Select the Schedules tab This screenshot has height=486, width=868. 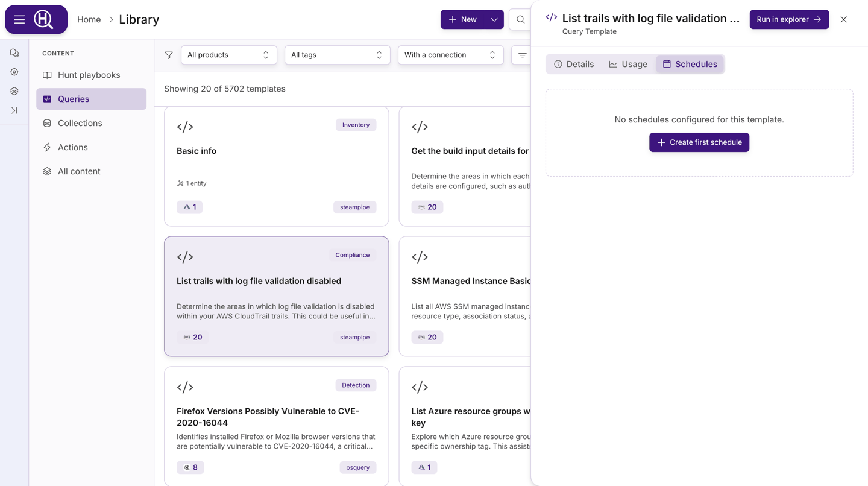(x=690, y=64)
